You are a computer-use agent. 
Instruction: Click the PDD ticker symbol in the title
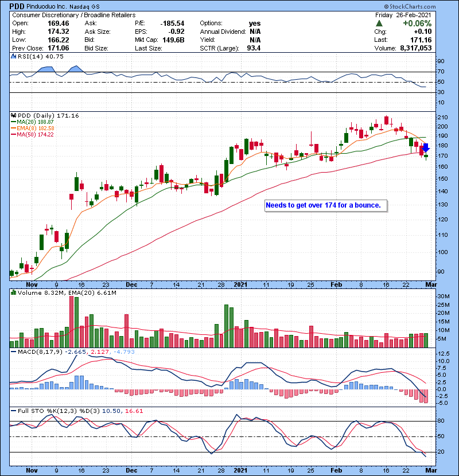(17, 6)
